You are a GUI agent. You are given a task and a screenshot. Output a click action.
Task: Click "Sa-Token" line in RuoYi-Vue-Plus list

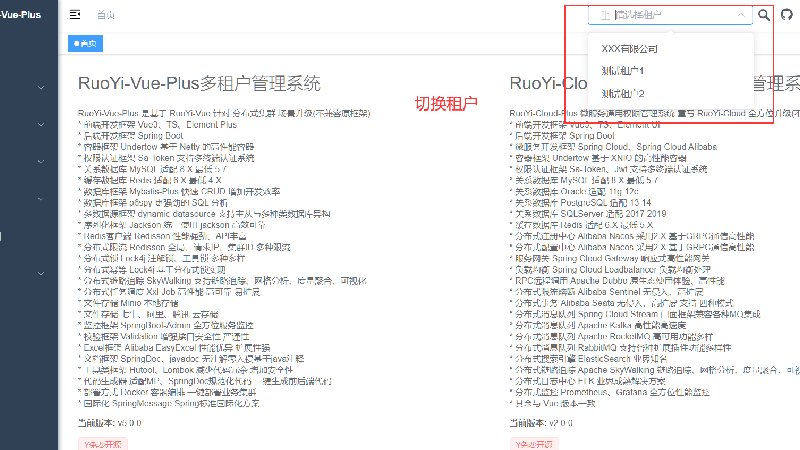166,158
